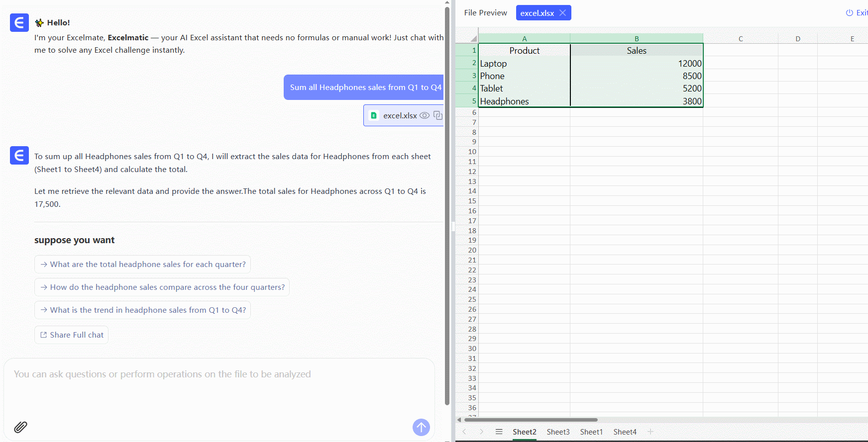868x442 pixels.
Task: Click Share Full chat button
Action: 72,335
